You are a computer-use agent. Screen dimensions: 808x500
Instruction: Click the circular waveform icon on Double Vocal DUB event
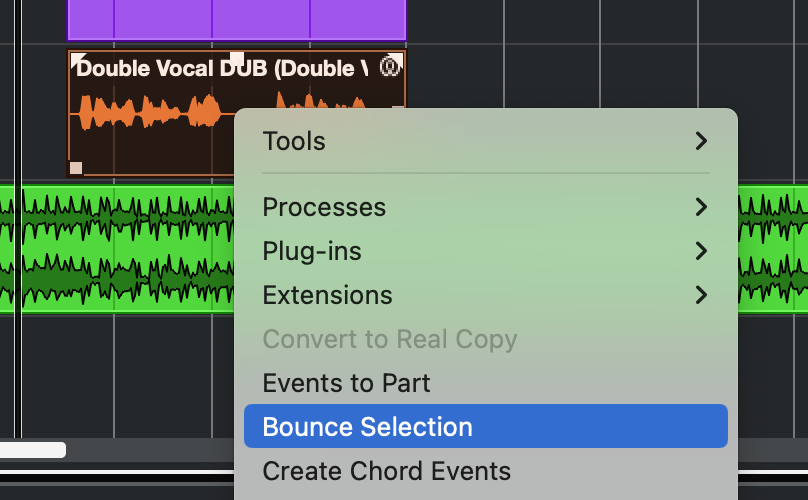click(x=390, y=68)
